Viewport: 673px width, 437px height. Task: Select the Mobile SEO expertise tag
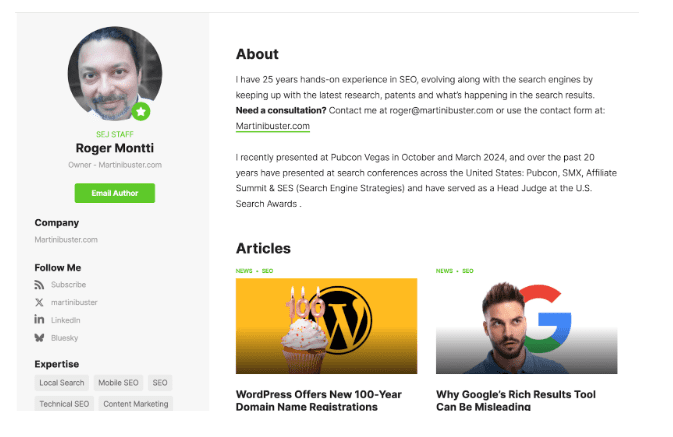(118, 383)
